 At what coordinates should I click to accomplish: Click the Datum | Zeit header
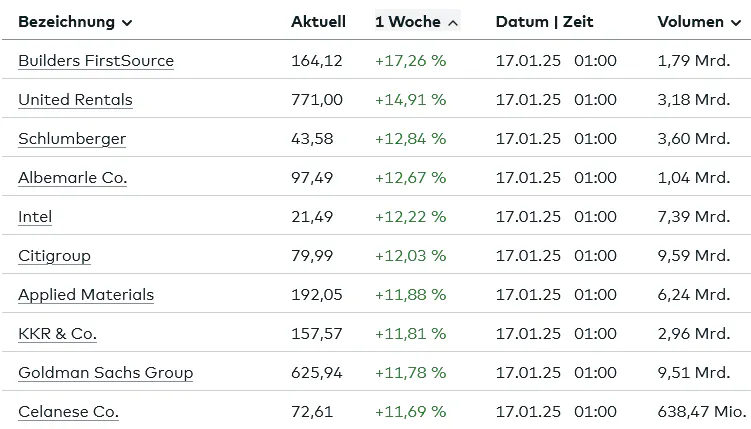pyautogui.click(x=544, y=22)
